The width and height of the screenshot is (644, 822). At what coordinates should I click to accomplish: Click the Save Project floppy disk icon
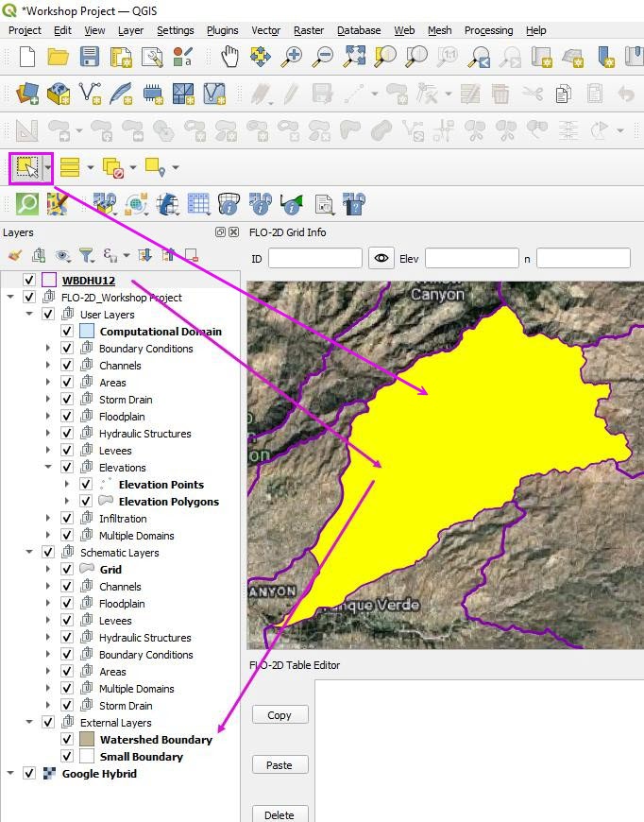coord(90,57)
